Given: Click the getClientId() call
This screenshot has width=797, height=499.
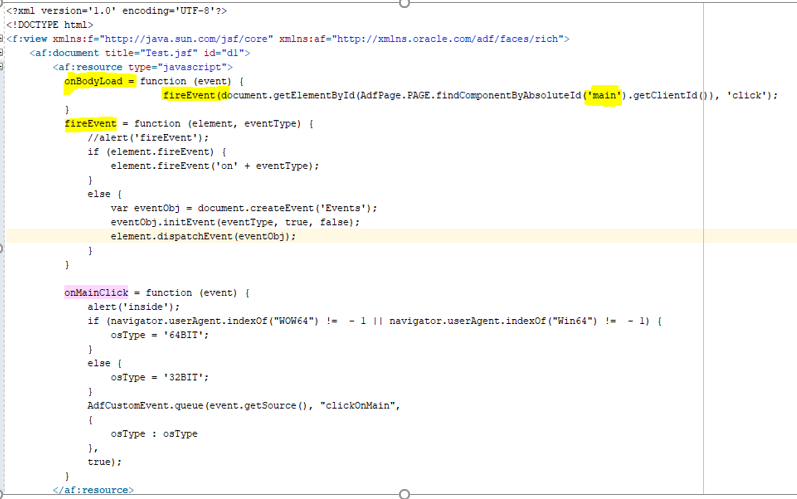Looking at the screenshot, I should 670,95.
